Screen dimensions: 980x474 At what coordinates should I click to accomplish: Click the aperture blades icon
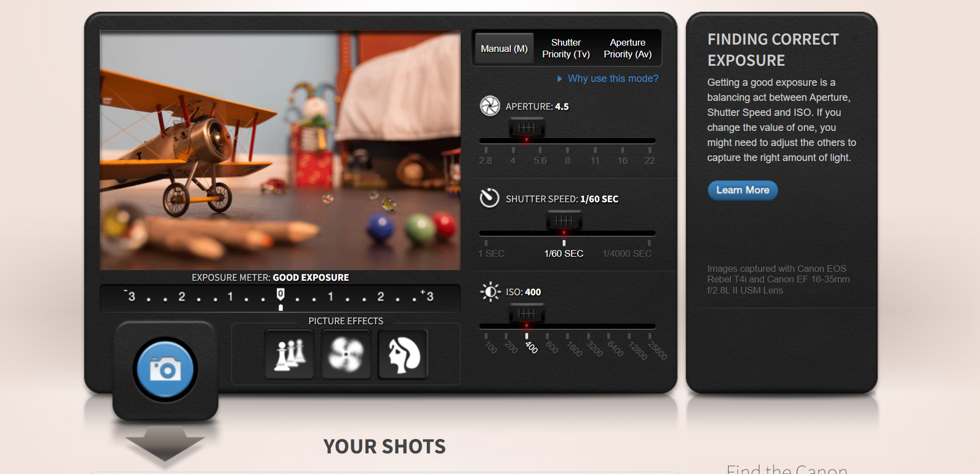tap(490, 106)
